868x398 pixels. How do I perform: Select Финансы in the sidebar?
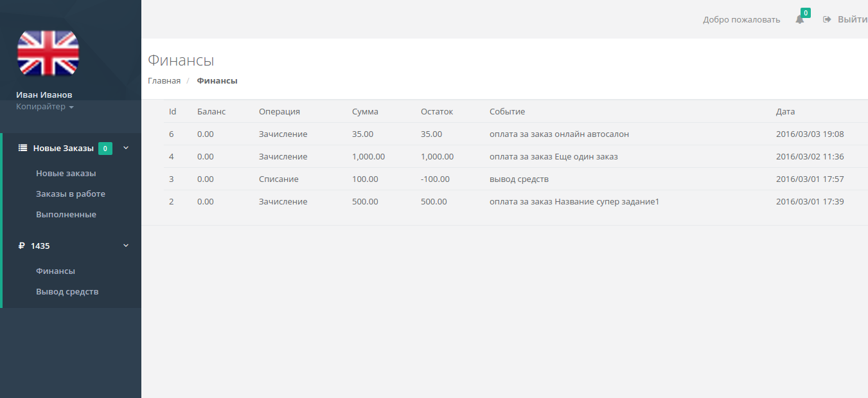tap(56, 271)
